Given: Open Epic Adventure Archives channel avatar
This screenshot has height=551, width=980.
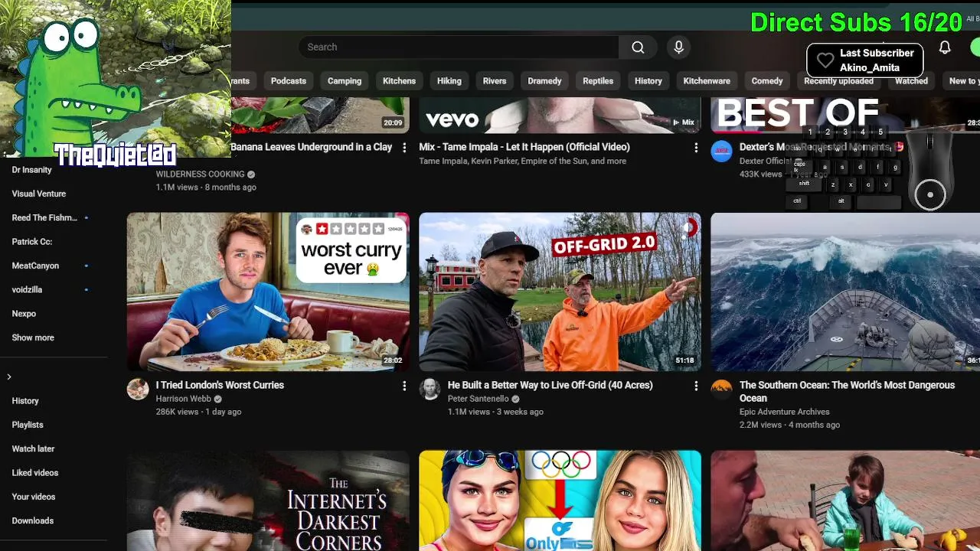Looking at the screenshot, I should (x=722, y=389).
